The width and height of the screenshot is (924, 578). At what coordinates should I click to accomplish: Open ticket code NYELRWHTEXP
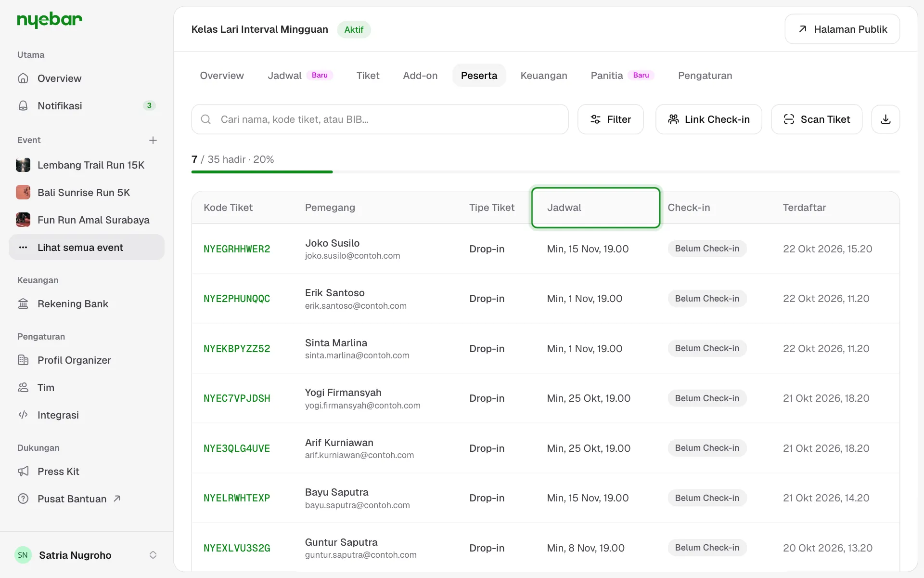237,498
